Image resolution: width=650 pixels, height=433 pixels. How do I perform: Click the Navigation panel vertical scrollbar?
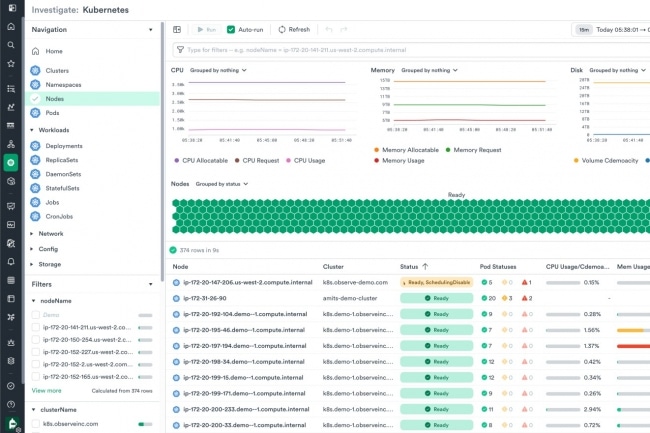[162, 151]
